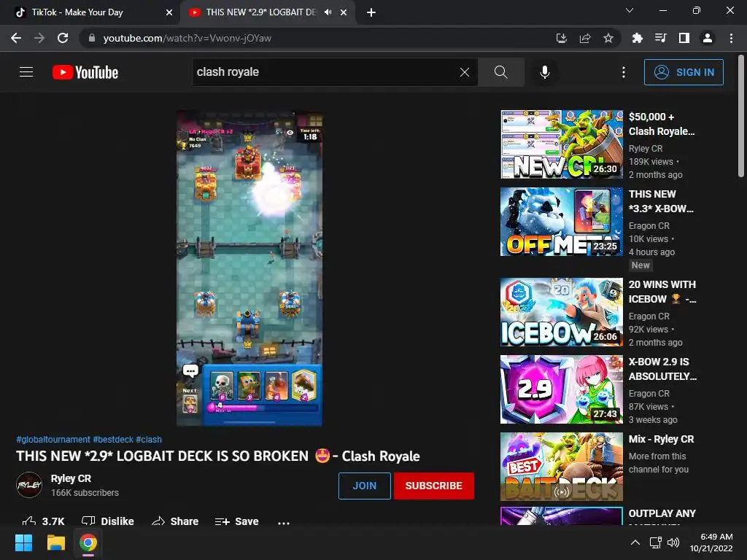Open the Ryley CR channel name link
747x560 pixels.
[x=71, y=478]
